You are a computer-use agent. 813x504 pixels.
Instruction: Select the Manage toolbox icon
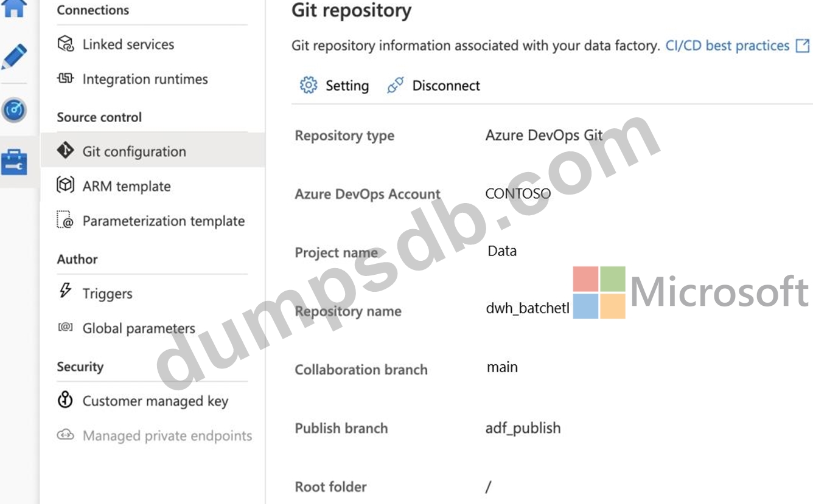pyautogui.click(x=15, y=162)
